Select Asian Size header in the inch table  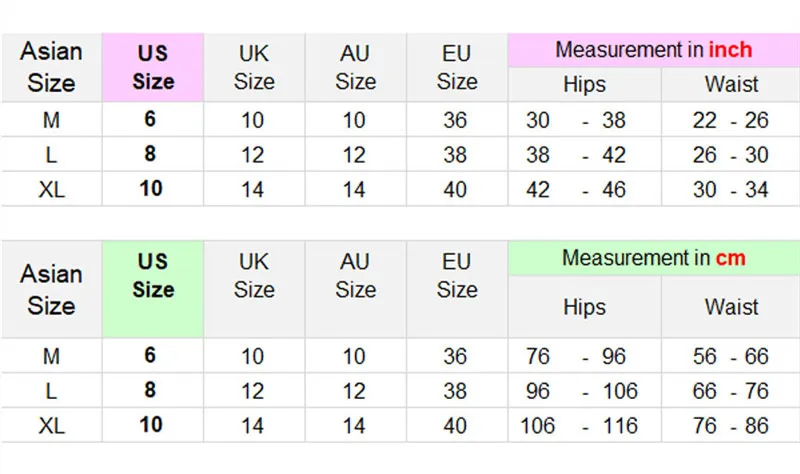coord(51,67)
